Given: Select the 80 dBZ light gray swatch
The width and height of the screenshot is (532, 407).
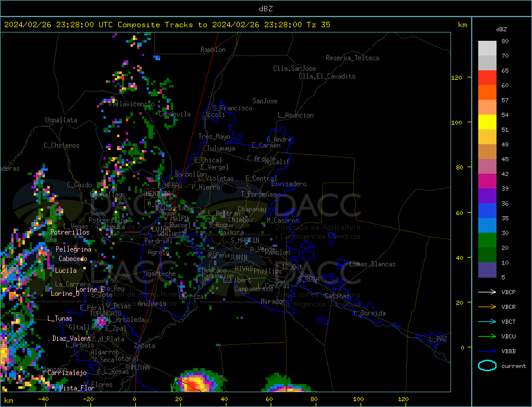Looking at the screenshot, I should point(487,48).
